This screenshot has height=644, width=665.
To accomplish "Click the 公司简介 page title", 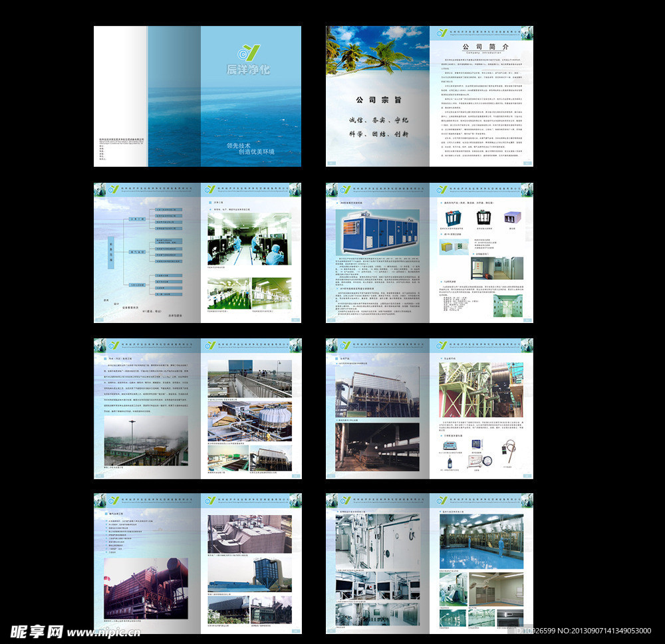I will coord(485,47).
